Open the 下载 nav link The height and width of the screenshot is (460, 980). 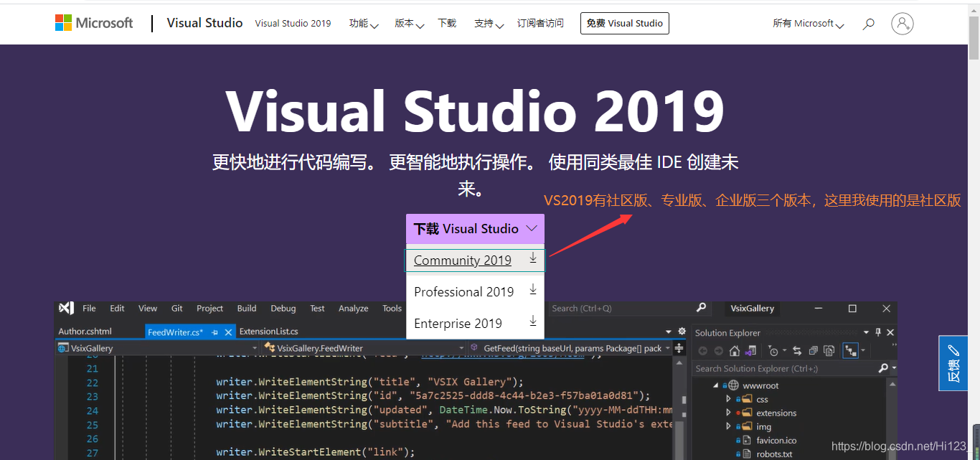[x=447, y=24]
